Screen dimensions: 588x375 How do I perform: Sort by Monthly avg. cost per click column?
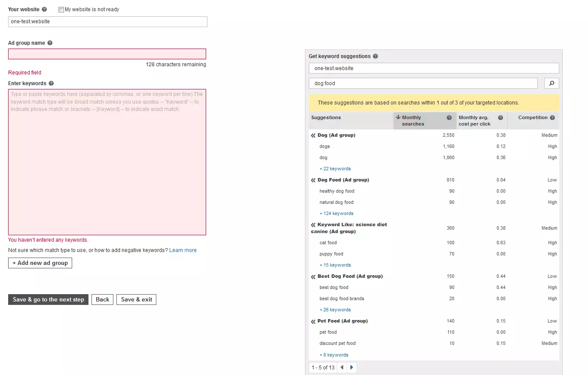[475, 121]
